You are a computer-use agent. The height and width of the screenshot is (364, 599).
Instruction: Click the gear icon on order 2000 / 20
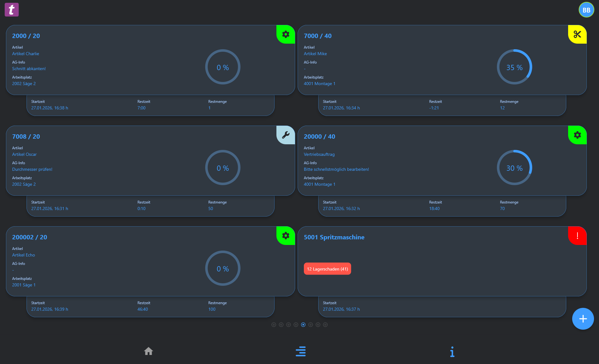click(x=285, y=34)
